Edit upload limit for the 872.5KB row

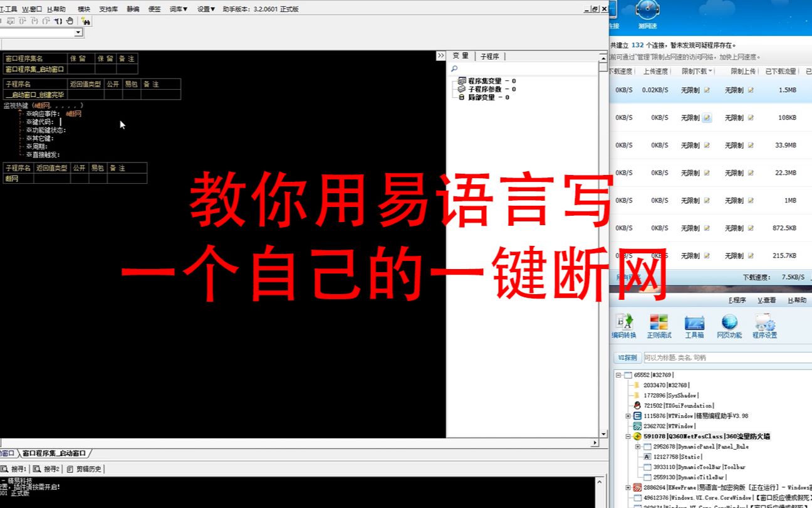tap(751, 228)
